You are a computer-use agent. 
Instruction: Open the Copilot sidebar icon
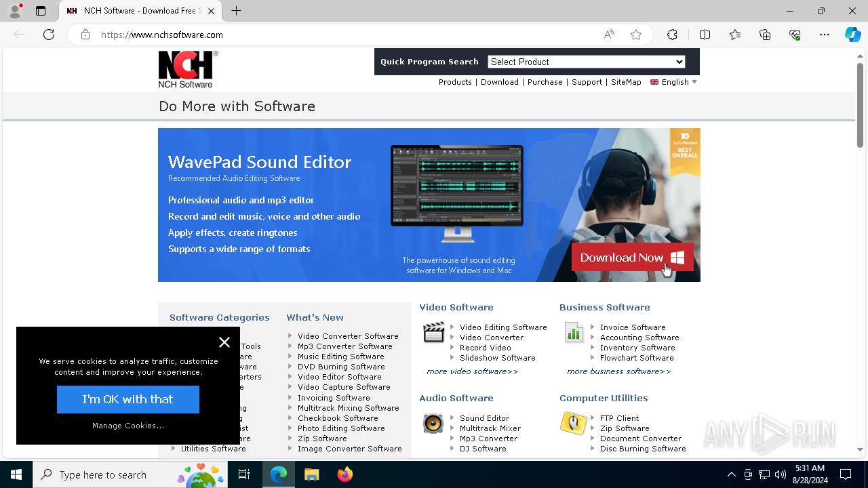coord(852,35)
